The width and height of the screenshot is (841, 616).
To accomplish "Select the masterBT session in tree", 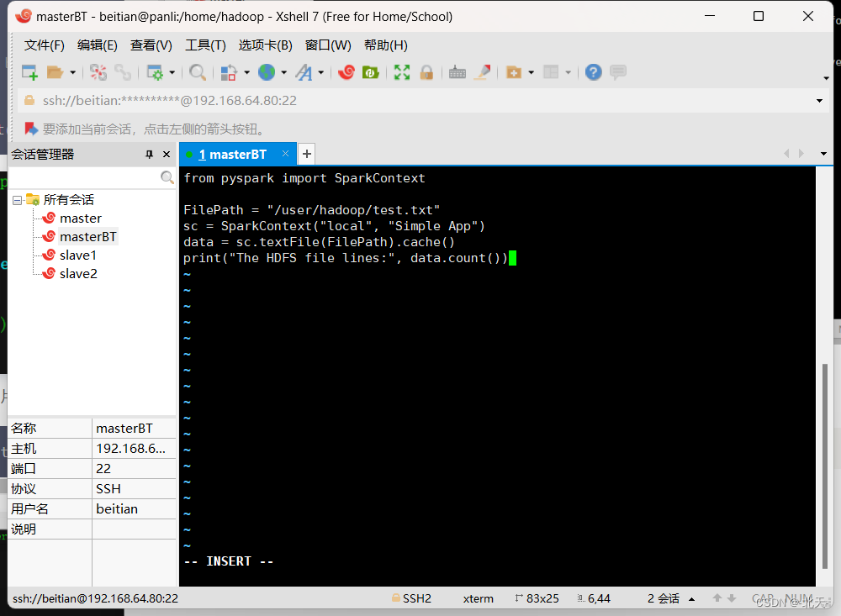I will tap(88, 236).
